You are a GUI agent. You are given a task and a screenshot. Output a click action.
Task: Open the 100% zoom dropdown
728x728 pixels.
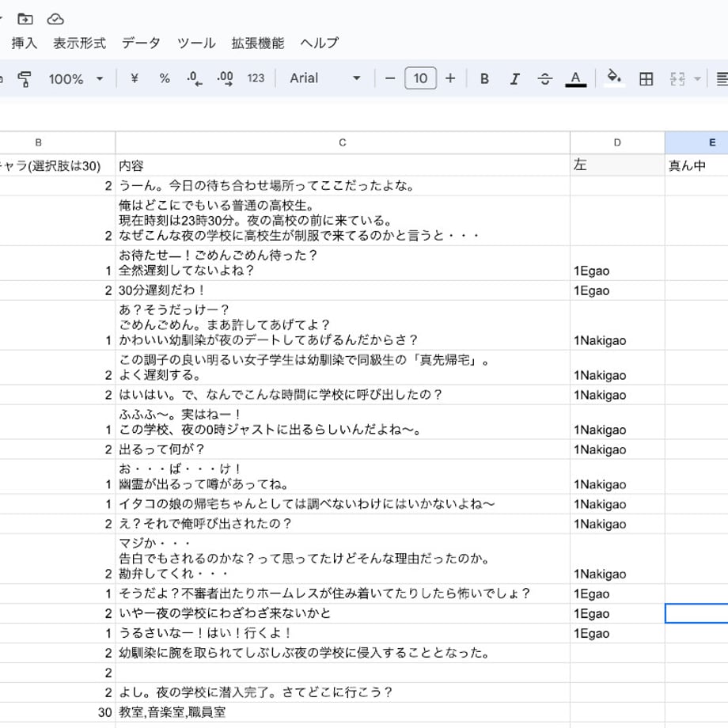76,79
